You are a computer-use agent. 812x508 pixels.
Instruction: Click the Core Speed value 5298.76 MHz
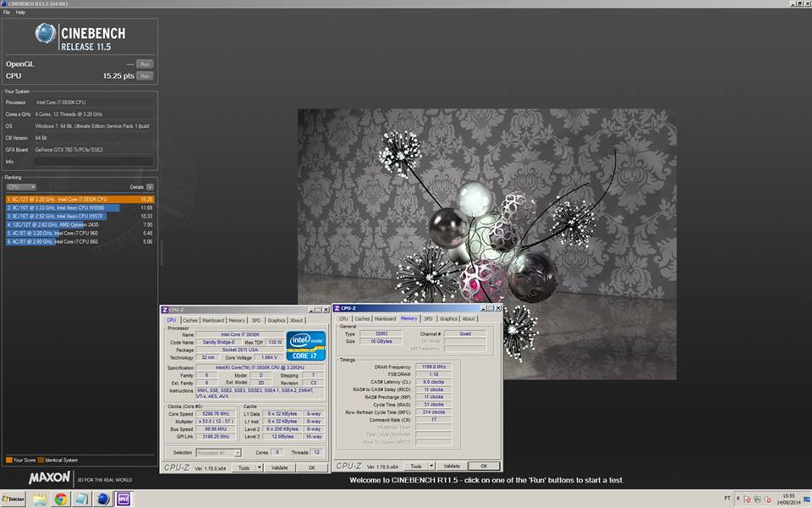pos(217,414)
